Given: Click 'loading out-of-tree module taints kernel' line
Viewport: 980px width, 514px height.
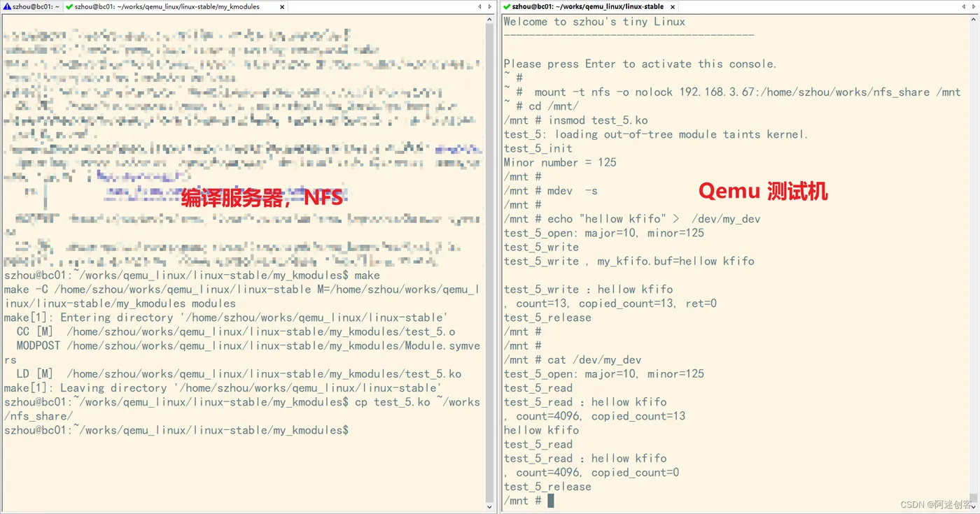Looking at the screenshot, I should click(x=656, y=134).
